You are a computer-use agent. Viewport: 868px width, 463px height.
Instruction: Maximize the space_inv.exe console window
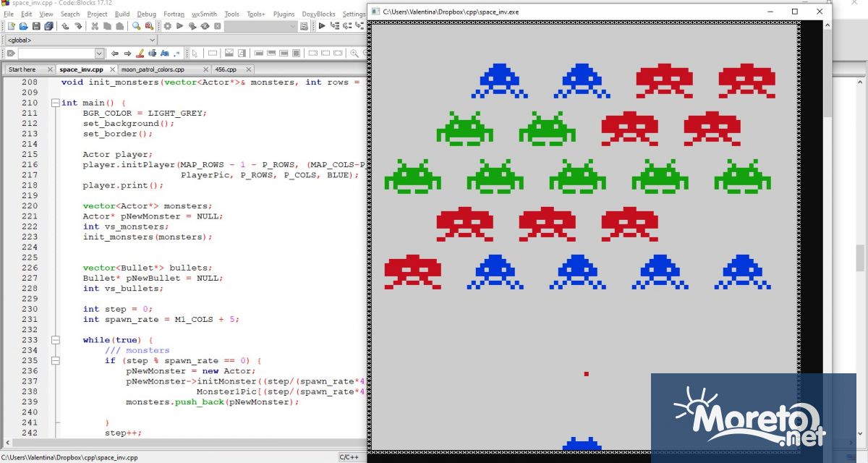pos(795,12)
